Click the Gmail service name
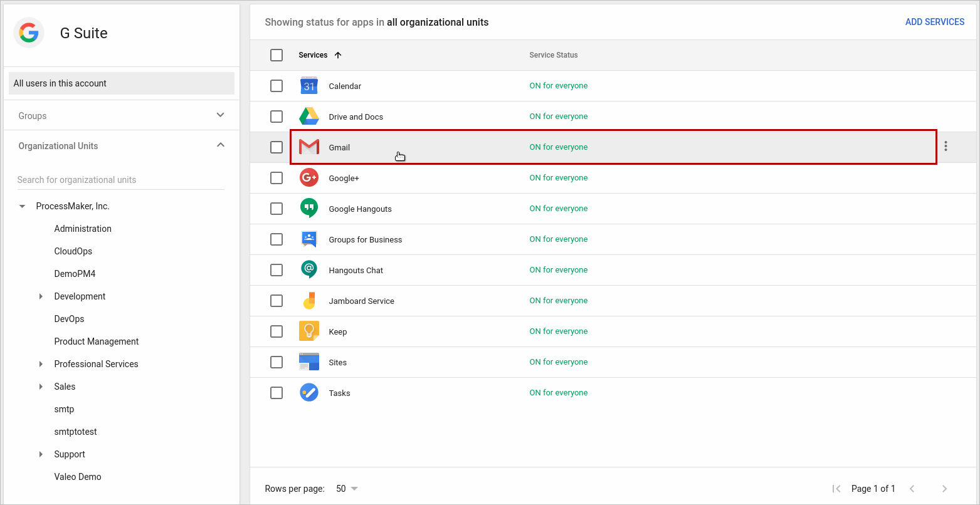 339,147
